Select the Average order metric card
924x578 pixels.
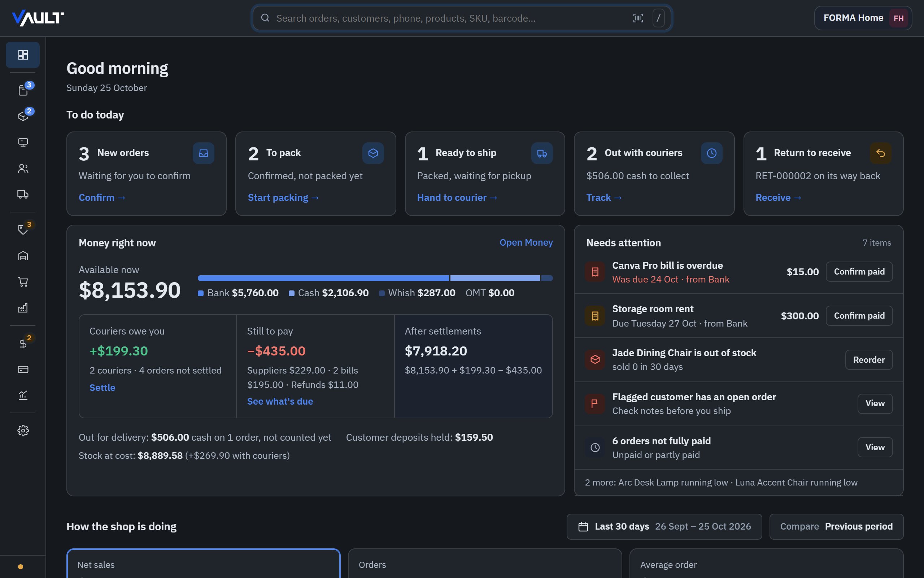[x=766, y=564]
